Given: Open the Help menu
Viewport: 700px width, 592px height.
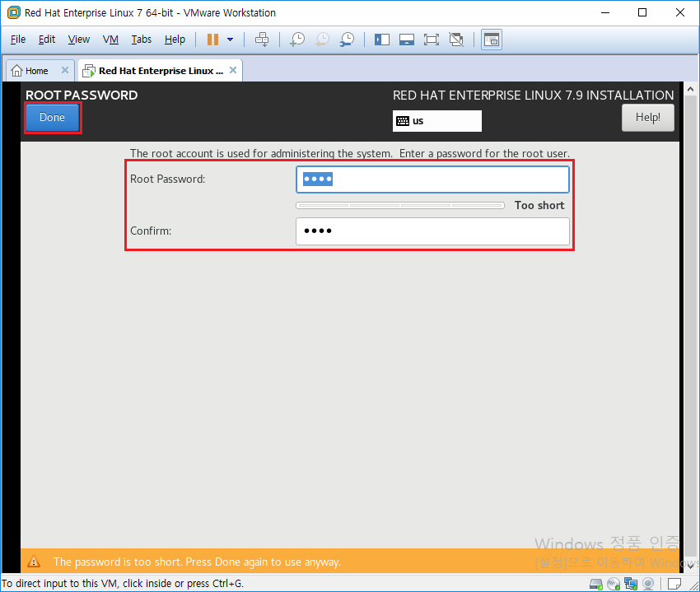Looking at the screenshot, I should (x=175, y=40).
